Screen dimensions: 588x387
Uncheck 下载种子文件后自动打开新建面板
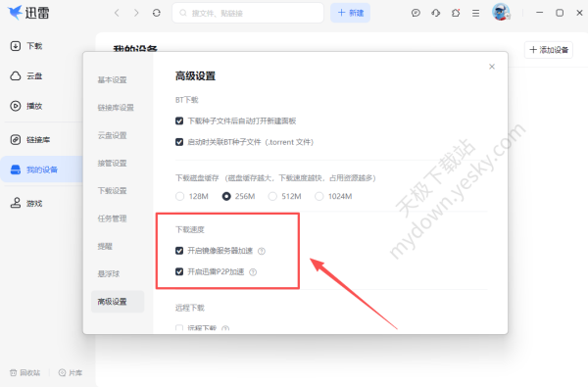coord(179,121)
